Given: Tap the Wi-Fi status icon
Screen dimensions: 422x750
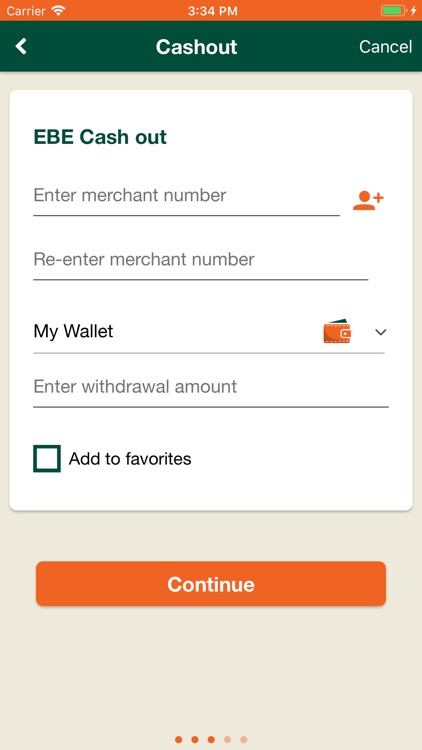Looking at the screenshot, I should click(59, 10).
